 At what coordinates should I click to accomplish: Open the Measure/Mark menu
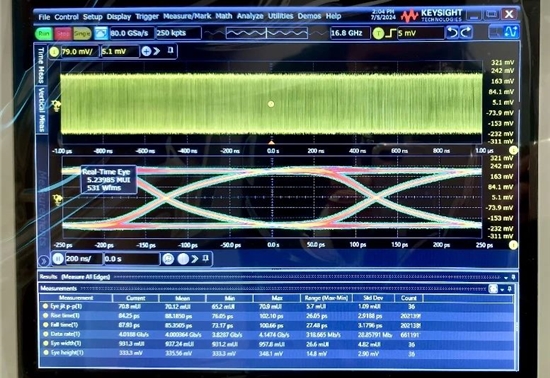click(187, 16)
